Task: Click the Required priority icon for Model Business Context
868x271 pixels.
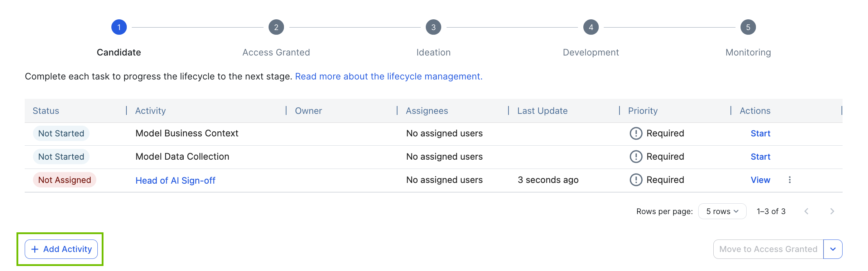Action: click(636, 133)
